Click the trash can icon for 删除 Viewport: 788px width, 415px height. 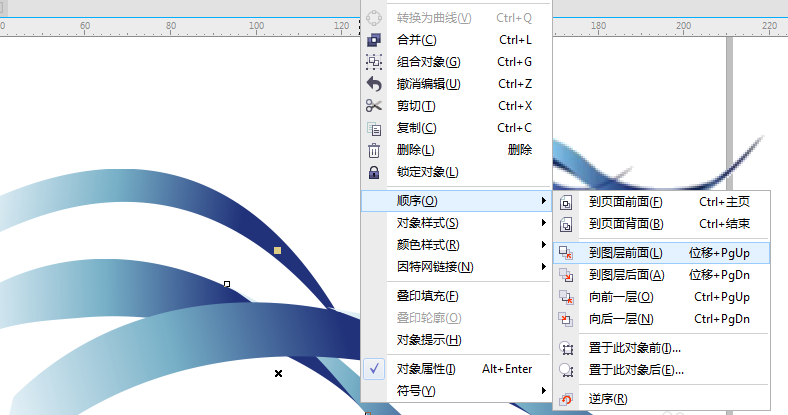coord(374,150)
